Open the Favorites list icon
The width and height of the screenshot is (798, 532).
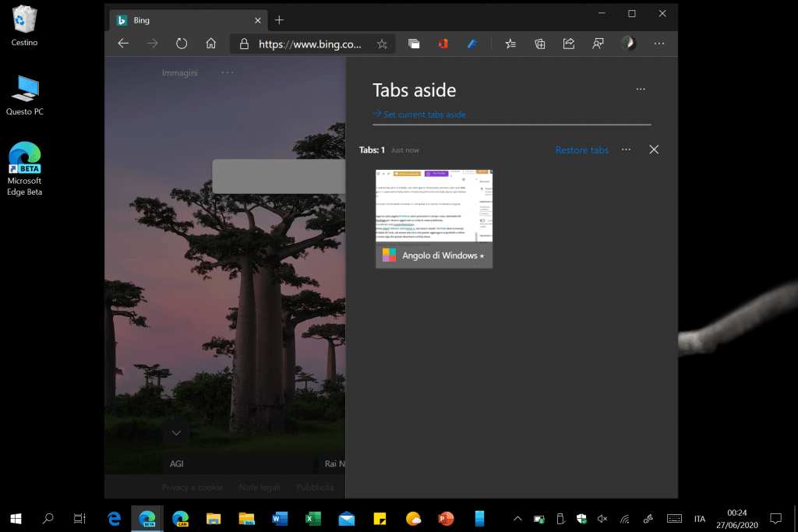pos(510,44)
